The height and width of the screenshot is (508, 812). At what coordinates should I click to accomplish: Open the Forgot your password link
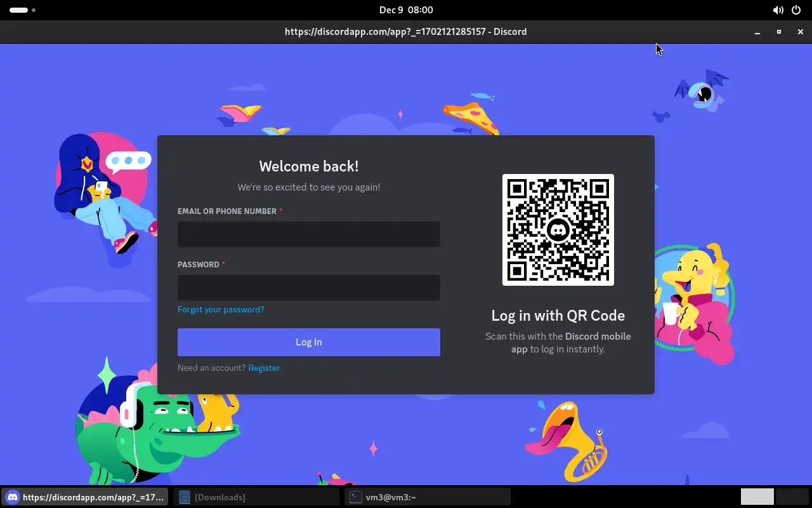(x=221, y=309)
